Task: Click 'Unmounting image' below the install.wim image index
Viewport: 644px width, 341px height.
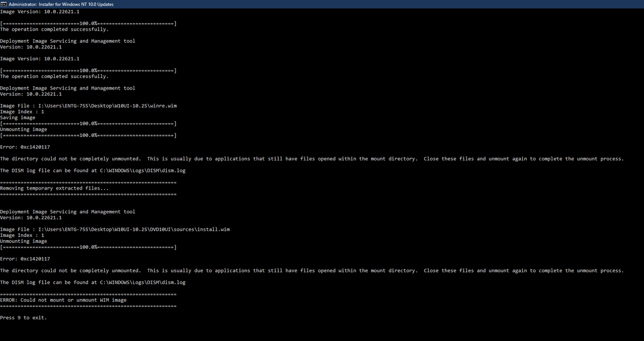Action: point(24,241)
